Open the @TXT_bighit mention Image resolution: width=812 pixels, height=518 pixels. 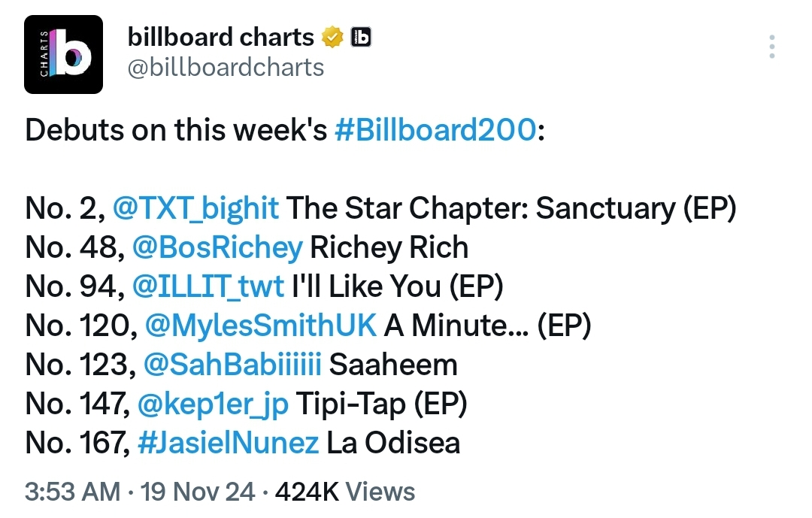pyautogui.click(x=195, y=208)
